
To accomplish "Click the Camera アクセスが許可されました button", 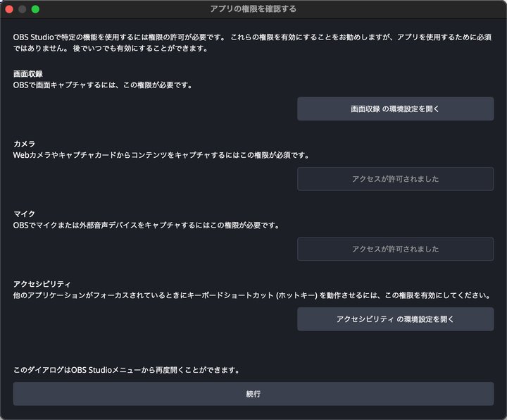I will click(395, 179).
